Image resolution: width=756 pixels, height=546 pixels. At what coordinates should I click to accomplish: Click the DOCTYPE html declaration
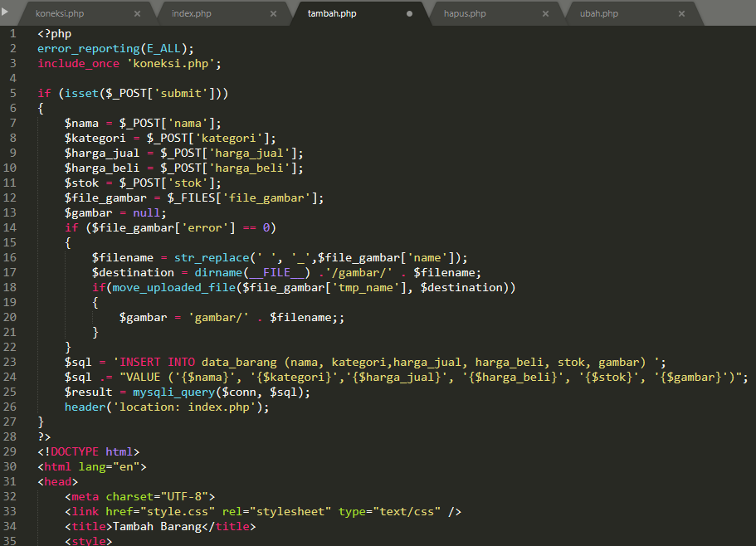coord(89,452)
